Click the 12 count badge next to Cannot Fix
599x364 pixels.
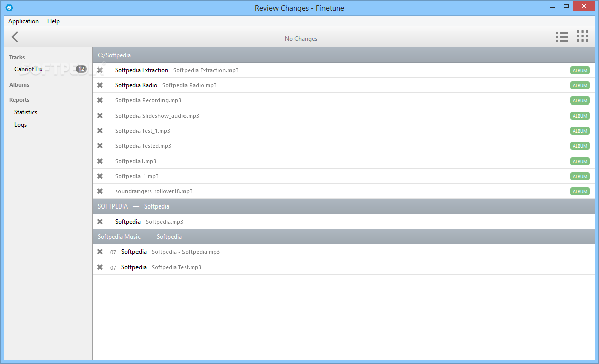(x=81, y=69)
